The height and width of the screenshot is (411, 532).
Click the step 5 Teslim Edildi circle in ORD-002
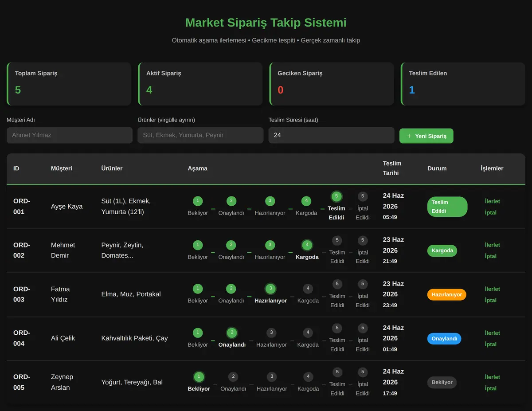pos(337,240)
